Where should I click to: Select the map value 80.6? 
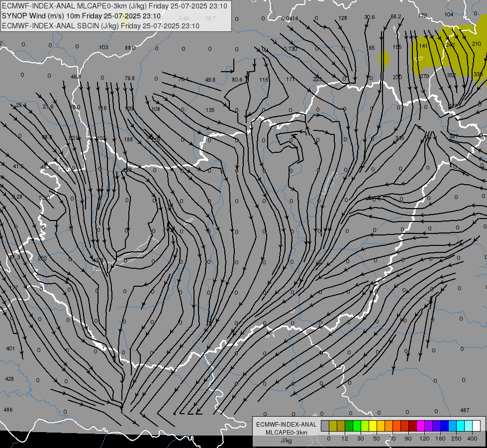237,80
